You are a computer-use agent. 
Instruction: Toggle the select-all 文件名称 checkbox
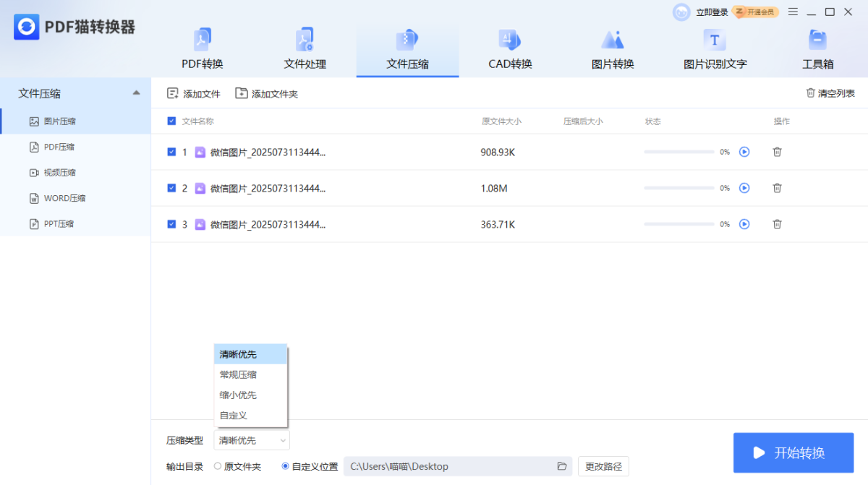(x=171, y=121)
